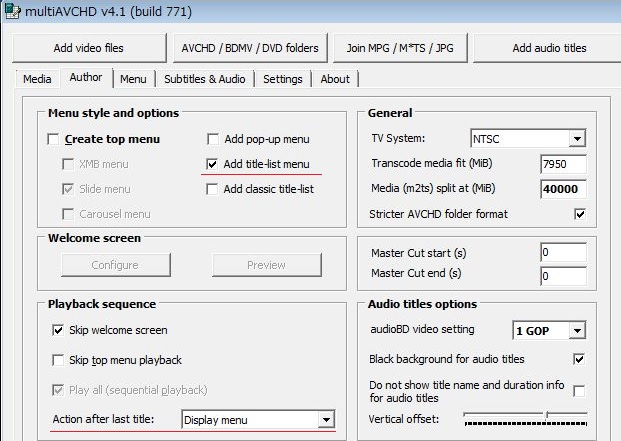Click the Audio titles options heading
Viewport: 621px width, 441px height.
422,304
